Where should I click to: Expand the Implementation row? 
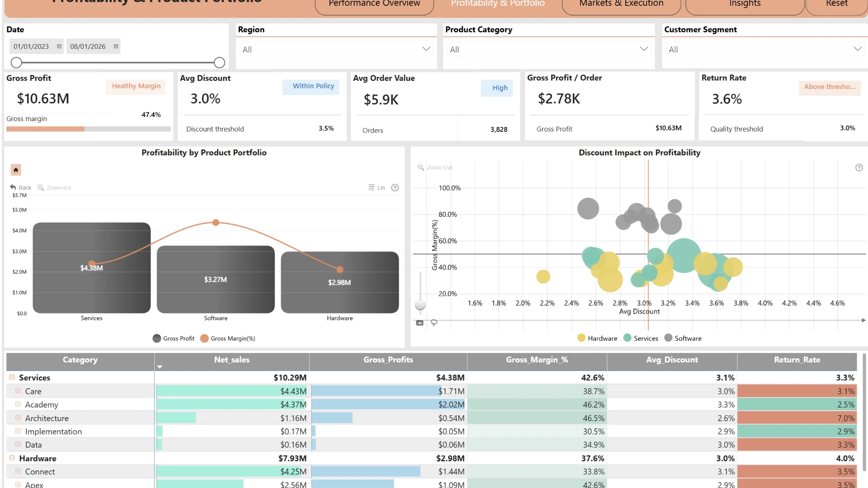[x=18, y=431]
